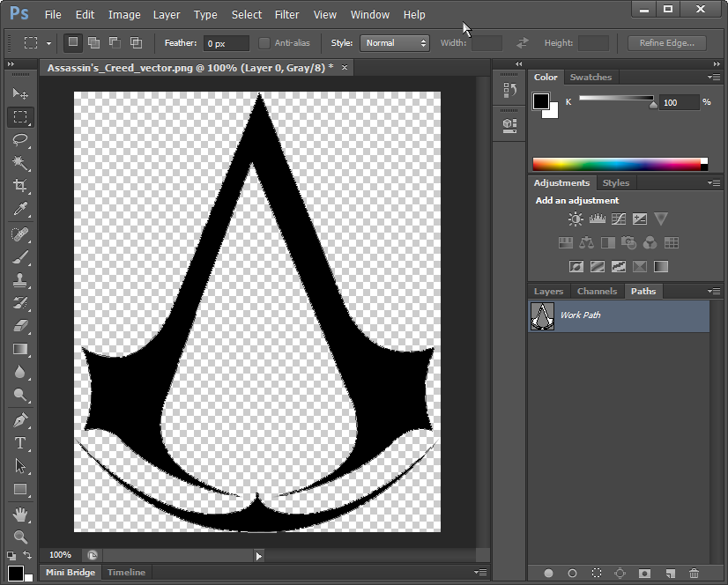Toggle Add to selection mode button
Image resolution: width=728 pixels, height=585 pixels.
[x=93, y=42]
